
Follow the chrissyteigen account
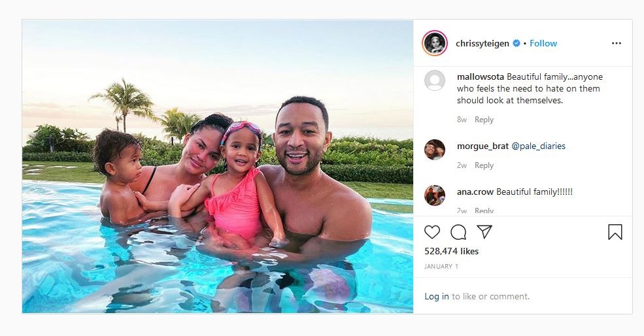point(543,43)
